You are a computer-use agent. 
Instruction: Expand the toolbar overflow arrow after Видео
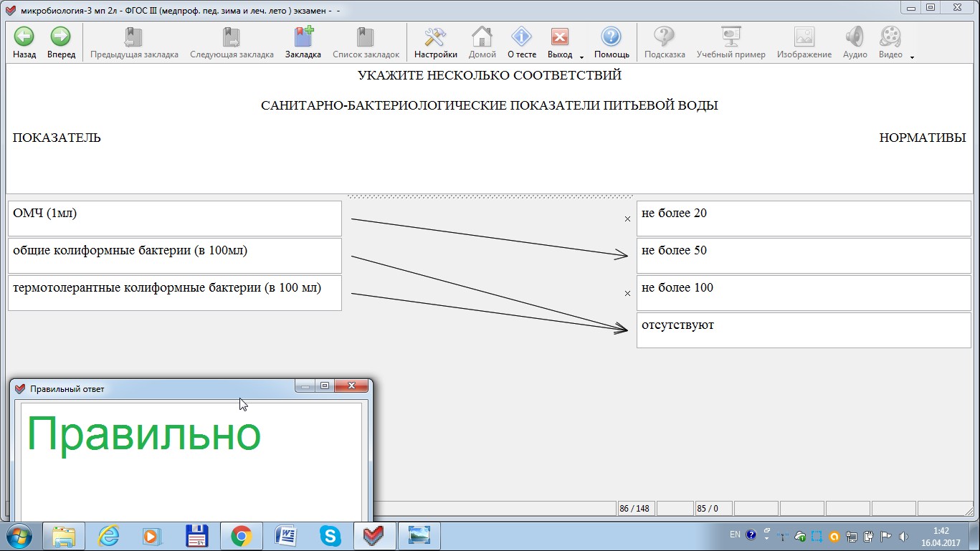(x=912, y=57)
